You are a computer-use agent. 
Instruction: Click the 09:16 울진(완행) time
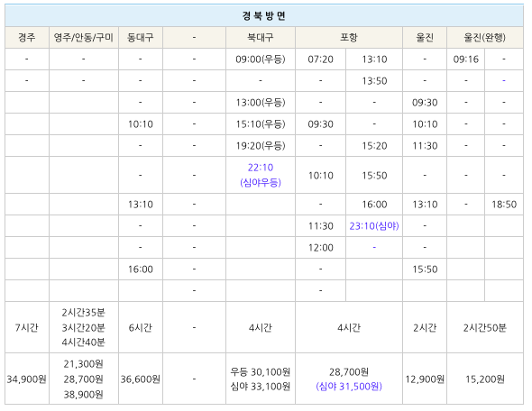465,59
